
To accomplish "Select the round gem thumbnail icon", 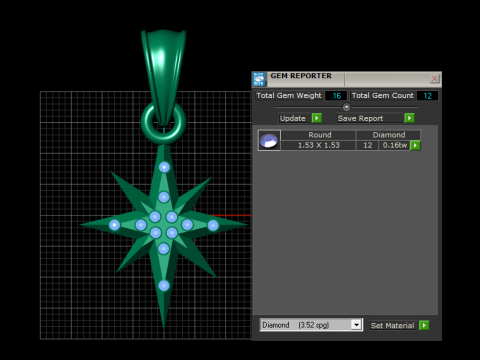I will point(269,140).
